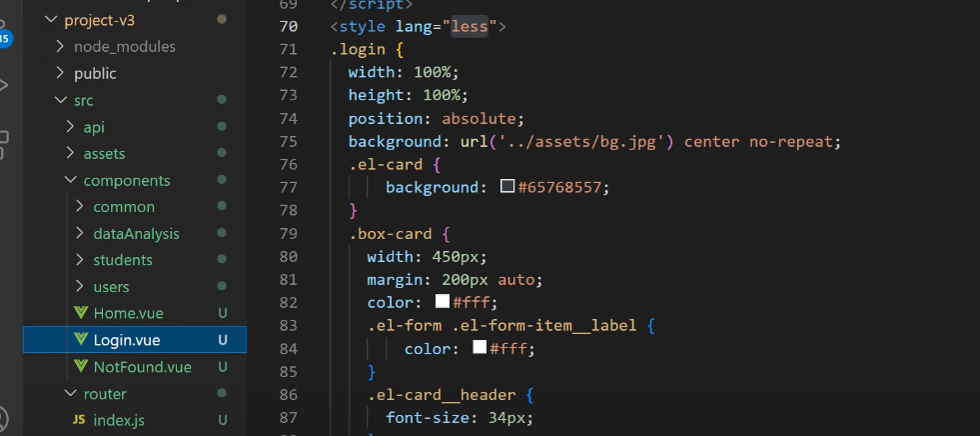The height and width of the screenshot is (436, 980).
Task: Click the "no-repeat" background value
Action: pos(791,142)
